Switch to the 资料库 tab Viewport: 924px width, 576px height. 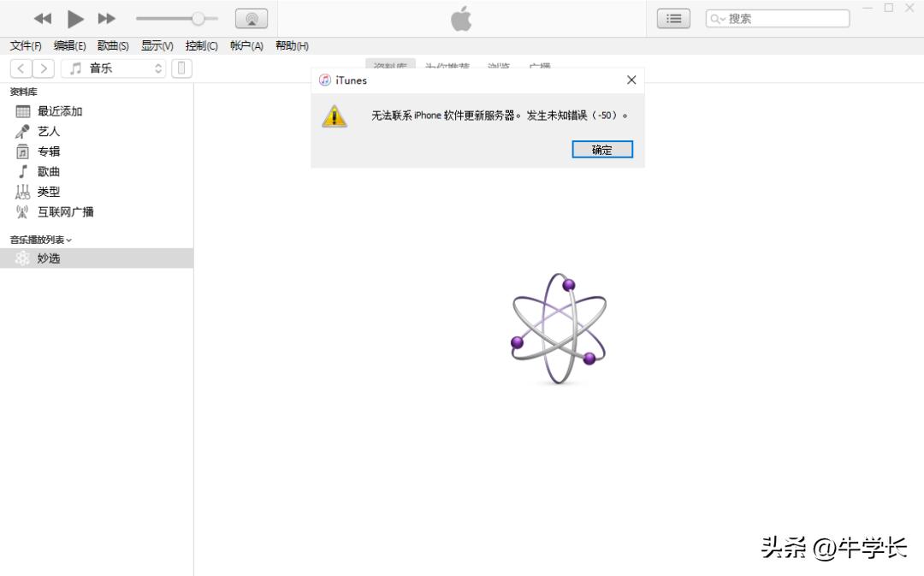390,66
